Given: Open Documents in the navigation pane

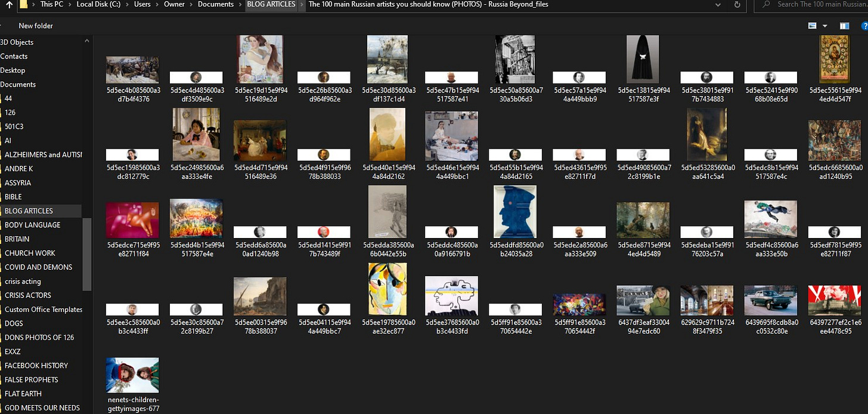Looking at the screenshot, I should (18, 85).
